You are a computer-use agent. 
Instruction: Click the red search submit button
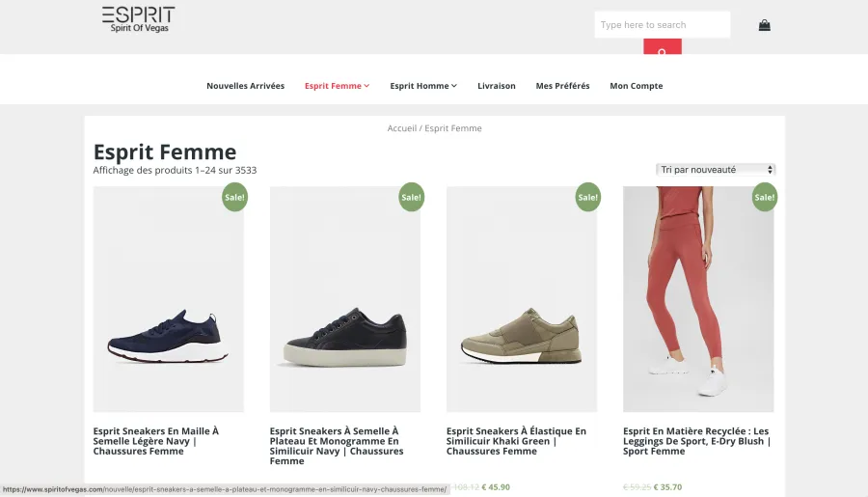point(662,46)
